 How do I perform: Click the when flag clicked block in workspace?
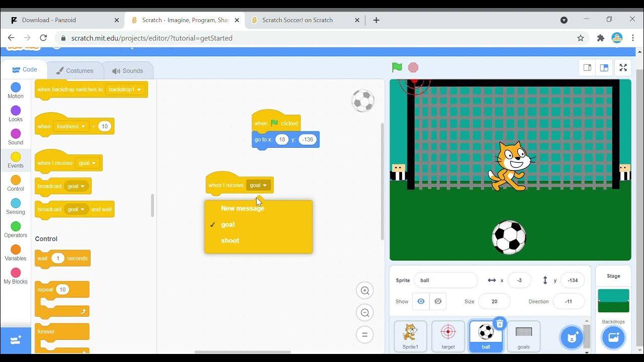click(276, 122)
